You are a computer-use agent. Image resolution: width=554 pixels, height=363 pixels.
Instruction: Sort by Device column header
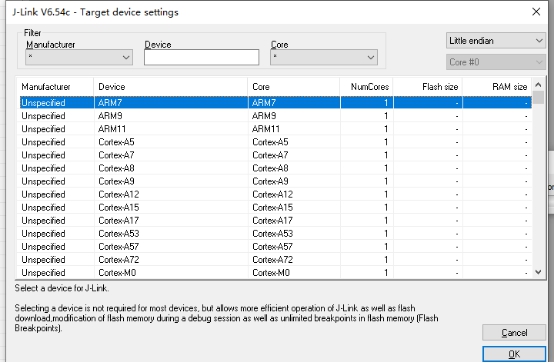tap(171, 87)
